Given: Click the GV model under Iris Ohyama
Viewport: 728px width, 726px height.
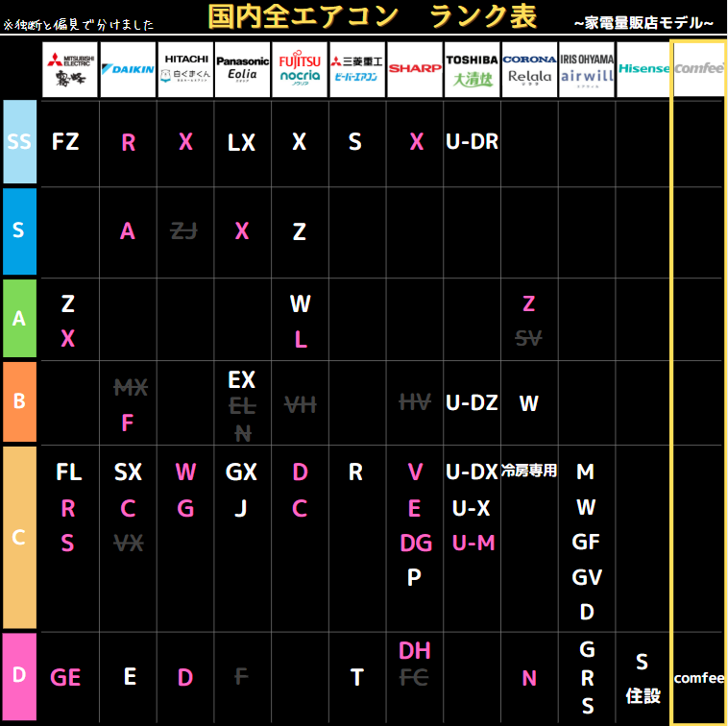Looking at the screenshot, I should [587, 577].
